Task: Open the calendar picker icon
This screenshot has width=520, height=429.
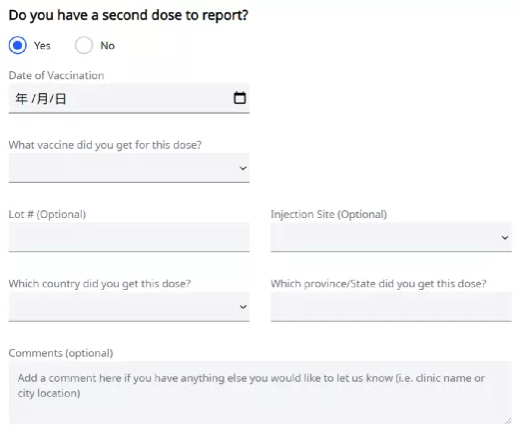Action: tap(240, 98)
